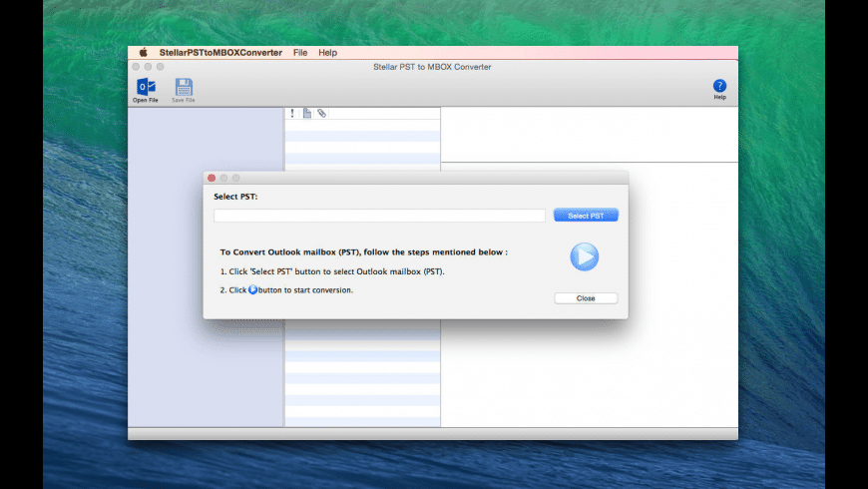The height and width of the screenshot is (489, 868).
Task: Click the importance exclamation column icon
Action: [292, 113]
